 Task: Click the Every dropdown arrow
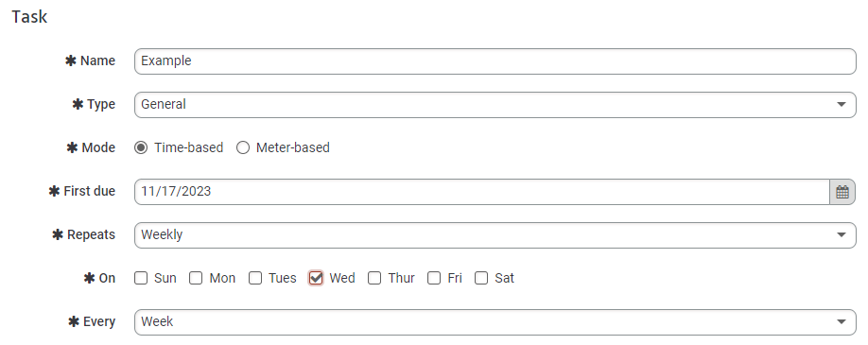tap(842, 321)
